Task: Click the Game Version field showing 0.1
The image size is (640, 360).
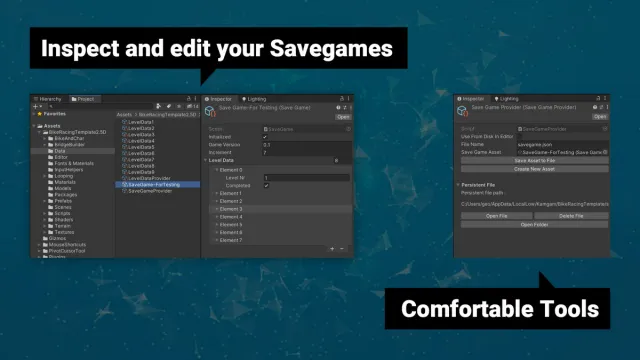Action: 307,145
